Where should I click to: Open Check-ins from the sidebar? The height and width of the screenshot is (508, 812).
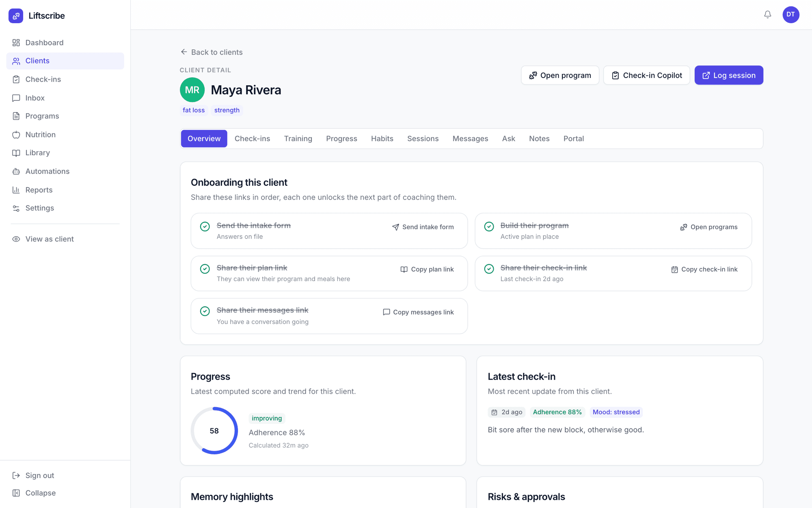[x=65, y=79]
